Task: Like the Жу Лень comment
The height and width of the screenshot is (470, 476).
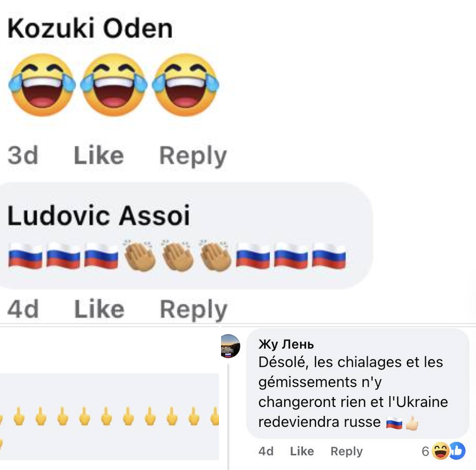Action: (x=302, y=451)
